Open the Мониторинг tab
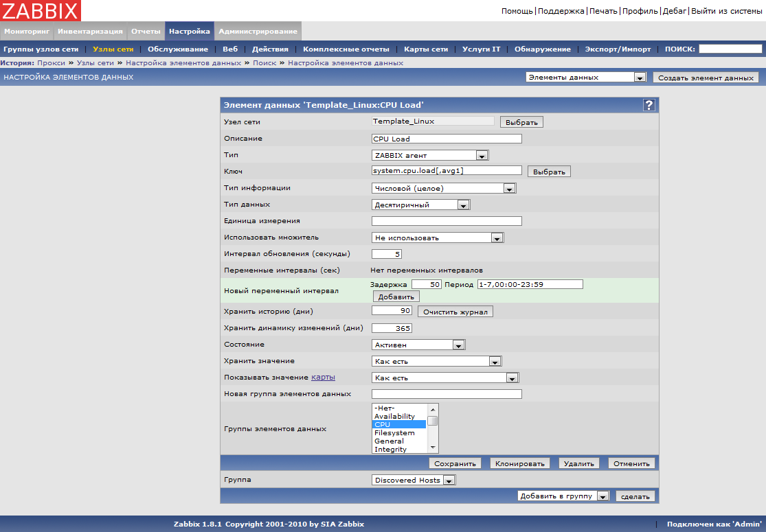The height and width of the screenshot is (532, 766). point(27,32)
